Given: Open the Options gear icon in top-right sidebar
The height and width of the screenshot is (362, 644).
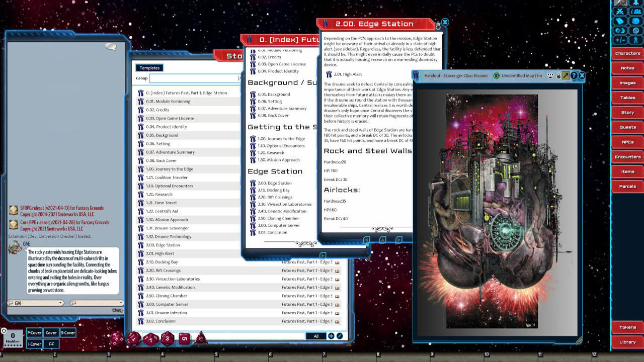Looking at the screenshot, I should pyautogui.click(x=636, y=30).
